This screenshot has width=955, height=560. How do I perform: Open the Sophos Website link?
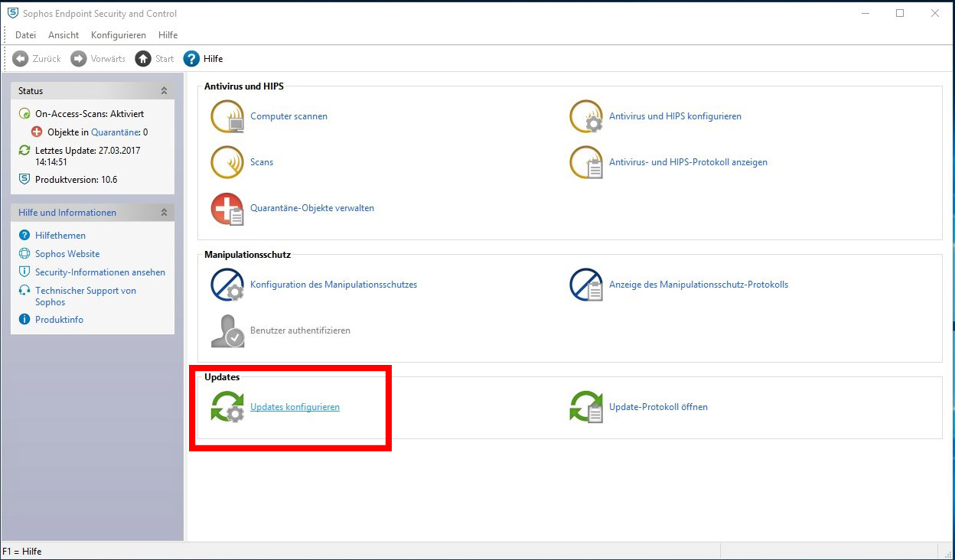67,254
